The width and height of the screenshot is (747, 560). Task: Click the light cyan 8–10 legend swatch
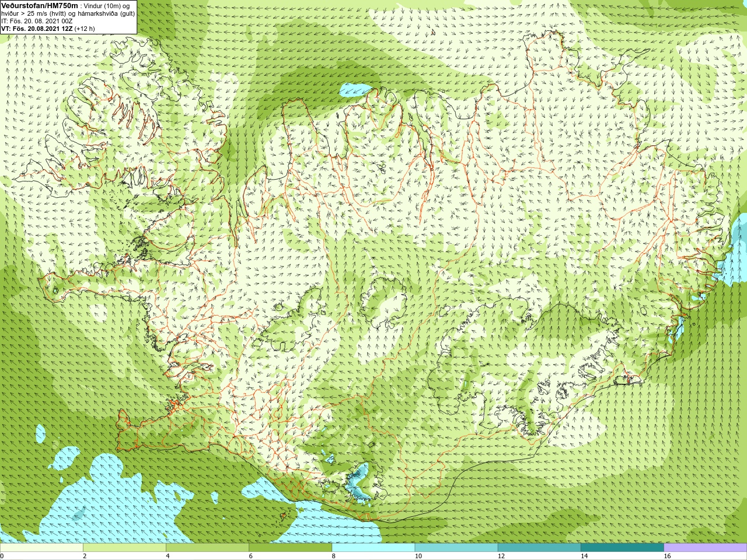pyautogui.click(x=373, y=548)
